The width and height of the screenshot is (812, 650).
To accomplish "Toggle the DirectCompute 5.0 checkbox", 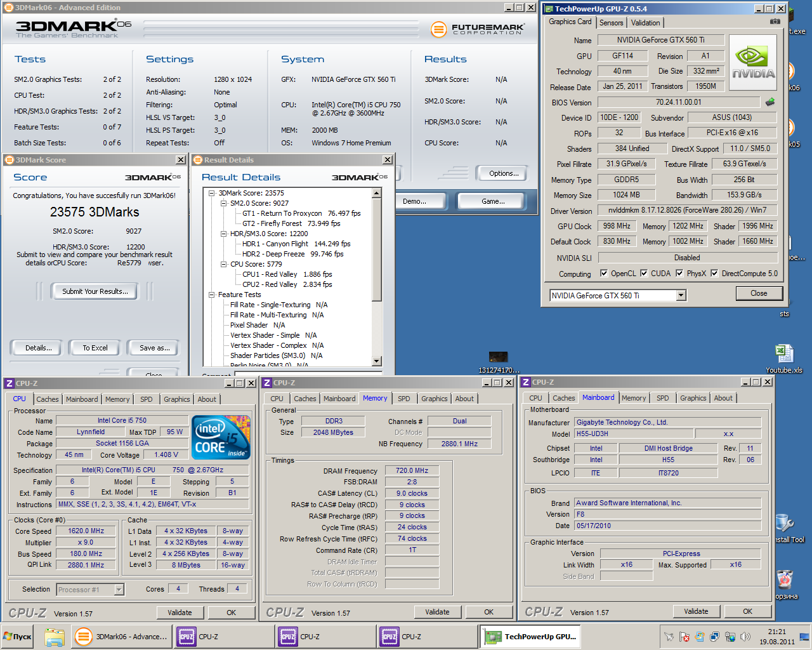I will pyautogui.click(x=714, y=273).
